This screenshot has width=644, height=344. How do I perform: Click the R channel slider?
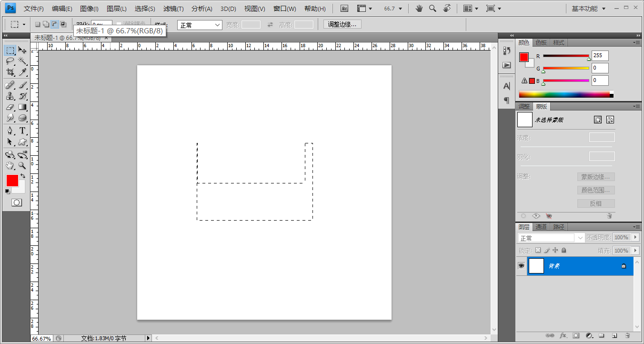(x=566, y=56)
